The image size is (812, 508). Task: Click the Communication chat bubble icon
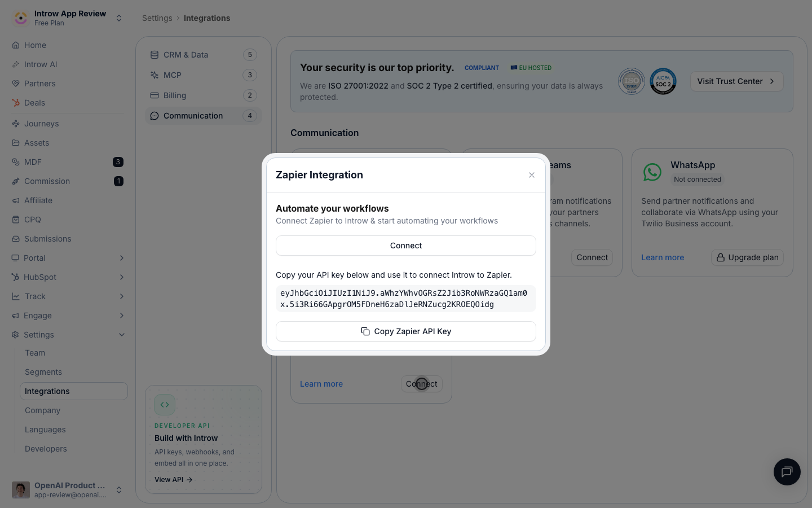click(155, 116)
